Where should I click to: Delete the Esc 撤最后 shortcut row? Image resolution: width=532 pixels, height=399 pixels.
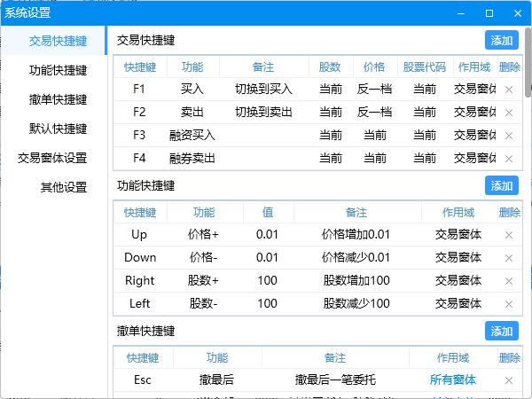click(509, 380)
